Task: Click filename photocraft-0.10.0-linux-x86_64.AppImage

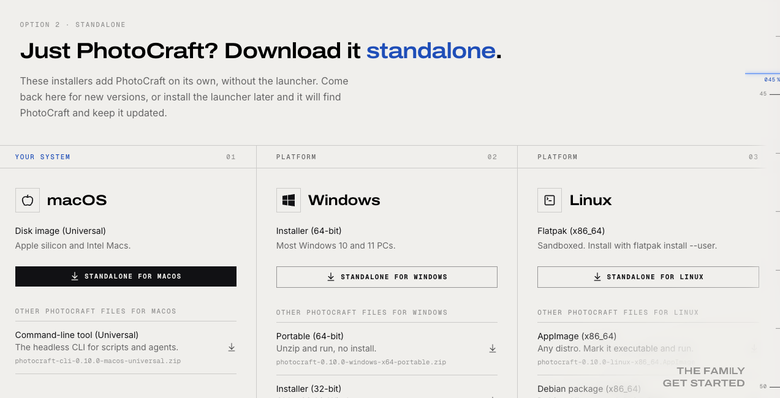Action: pos(616,362)
